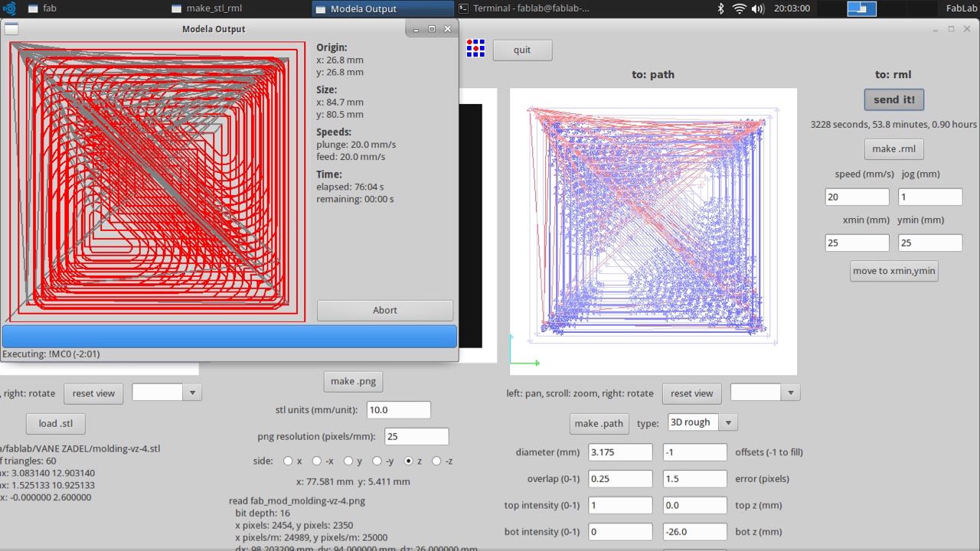Click the quit button
The height and width of the screenshot is (551, 980).
coord(522,50)
